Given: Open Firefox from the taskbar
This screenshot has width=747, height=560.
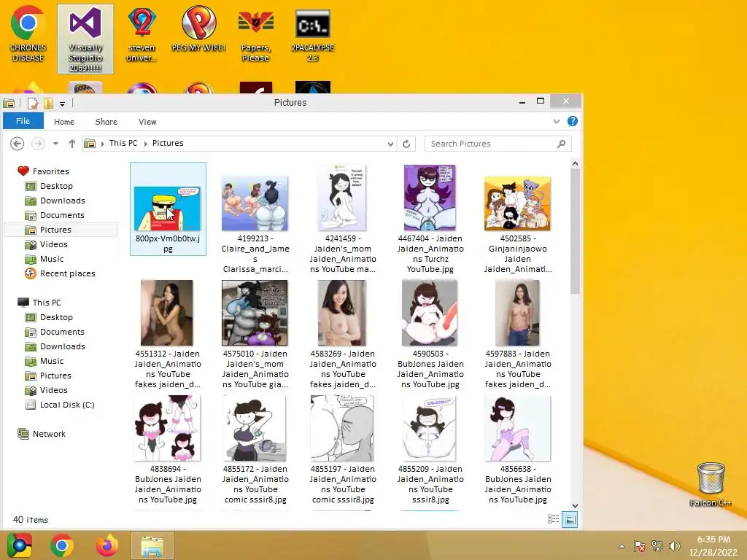Looking at the screenshot, I should click(x=107, y=545).
